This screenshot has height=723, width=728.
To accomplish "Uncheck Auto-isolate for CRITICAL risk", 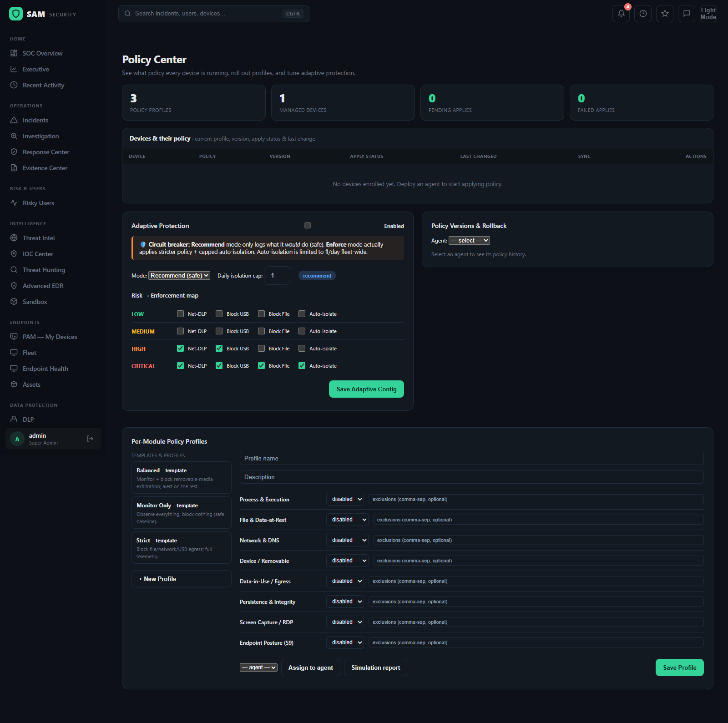I will point(302,366).
